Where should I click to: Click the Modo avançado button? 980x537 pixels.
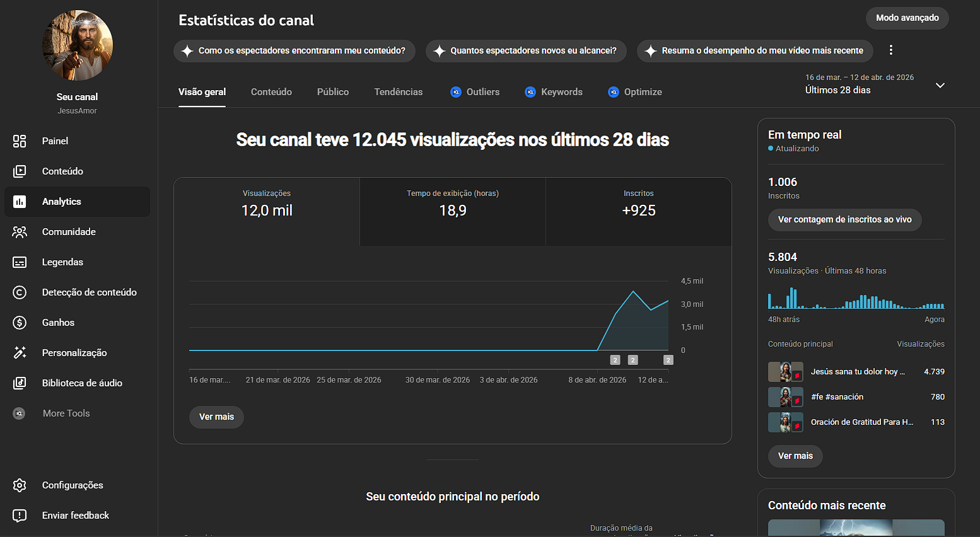tap(907, 18)
